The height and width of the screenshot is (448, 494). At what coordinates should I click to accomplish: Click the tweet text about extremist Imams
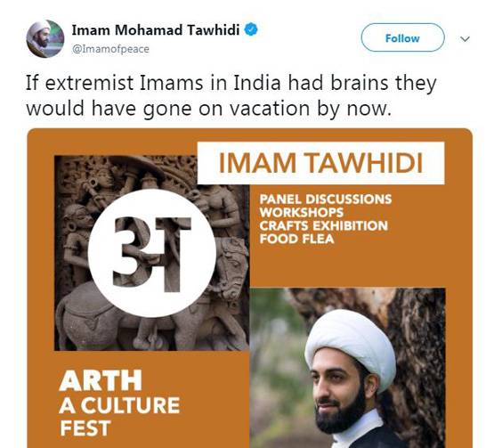click(231, 95)
